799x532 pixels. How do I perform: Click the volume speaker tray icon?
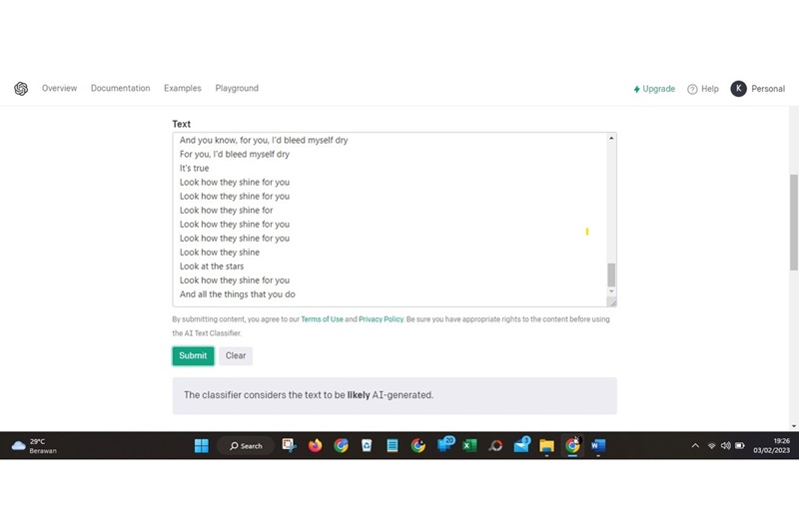pyautogui.click(x=726, y=445)
